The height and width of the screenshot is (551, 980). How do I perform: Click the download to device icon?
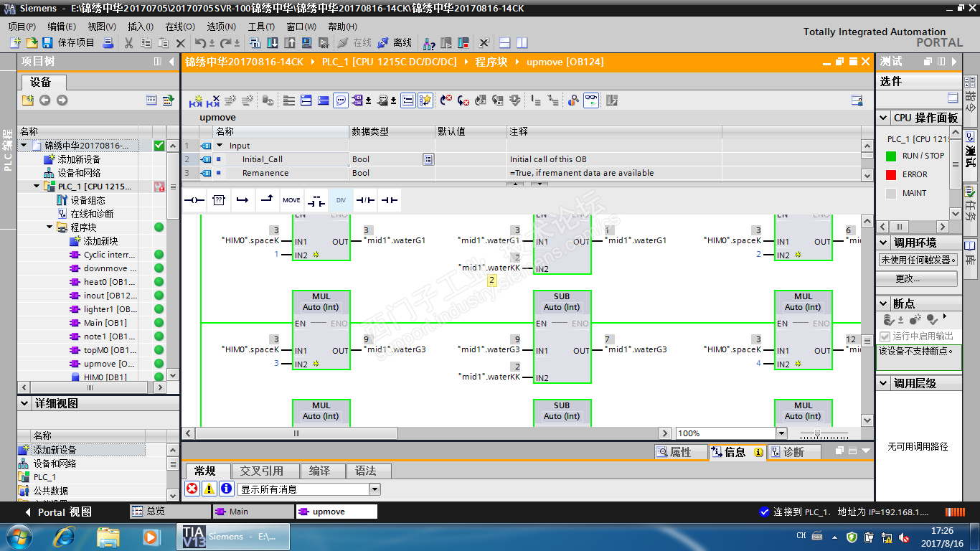273,42
